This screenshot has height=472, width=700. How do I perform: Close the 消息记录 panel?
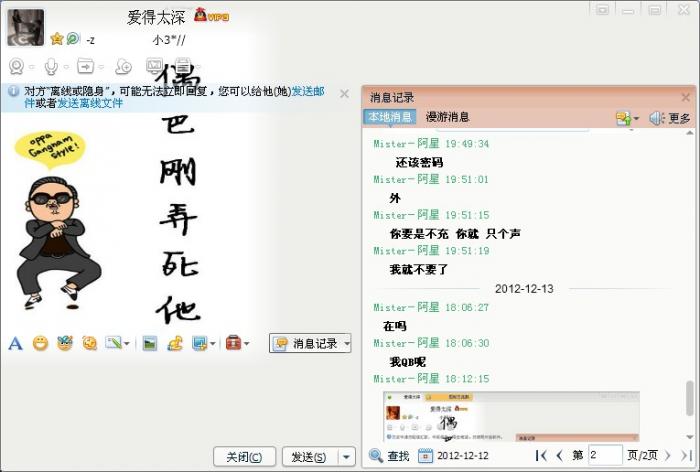coord(686,97)
